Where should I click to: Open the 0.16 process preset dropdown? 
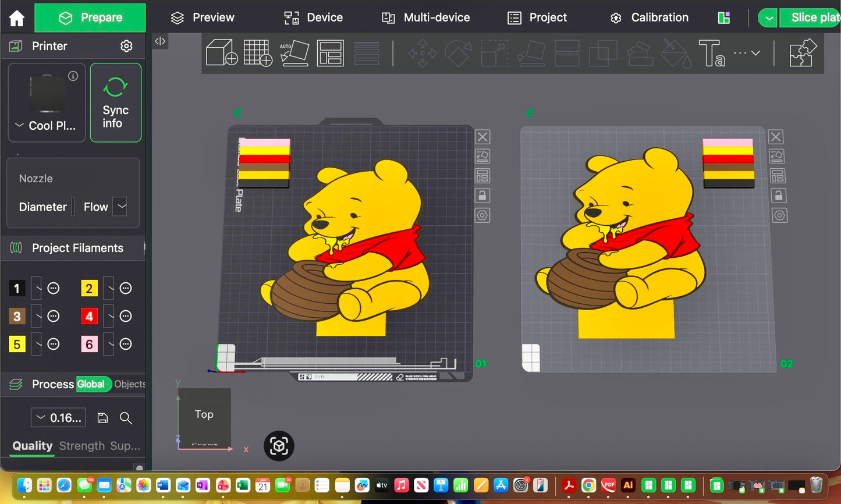[x=58, y=418]
